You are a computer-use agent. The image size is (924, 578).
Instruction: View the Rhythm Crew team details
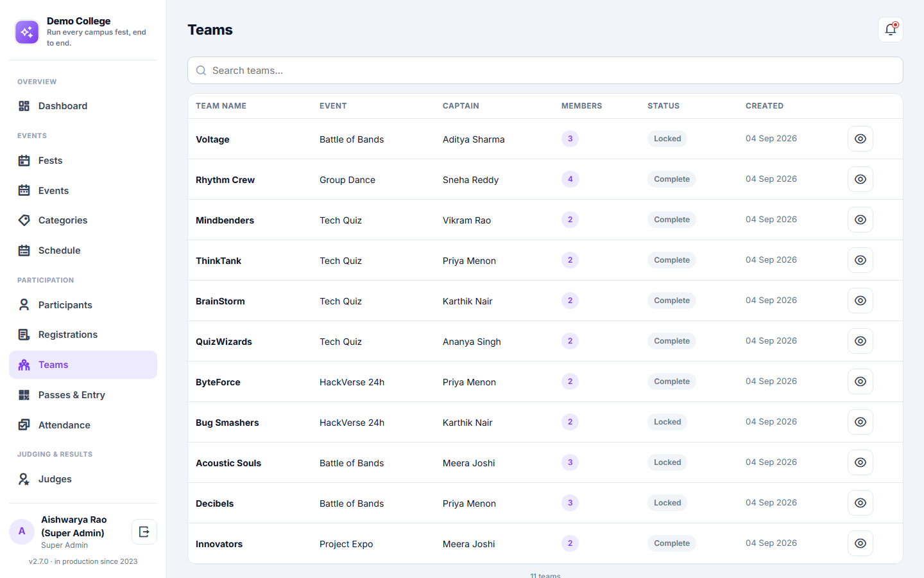point(860,179)
